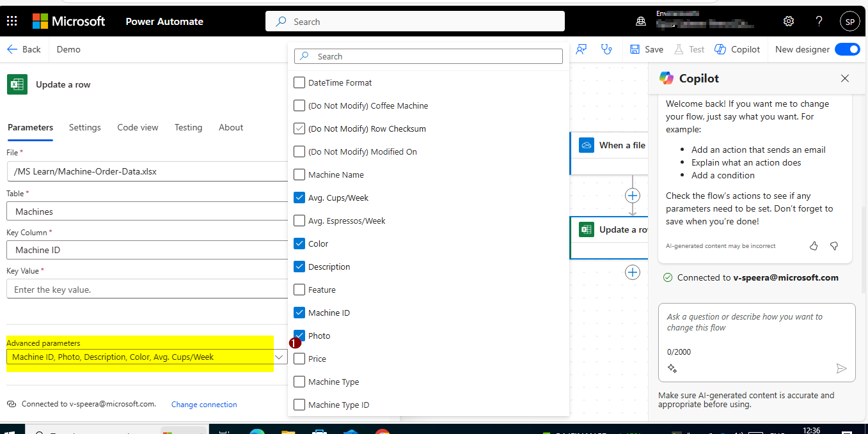Click the Excel icon on Update a row card
The height and width of the screenshot is (434, 868).
[x=587, y=229]
